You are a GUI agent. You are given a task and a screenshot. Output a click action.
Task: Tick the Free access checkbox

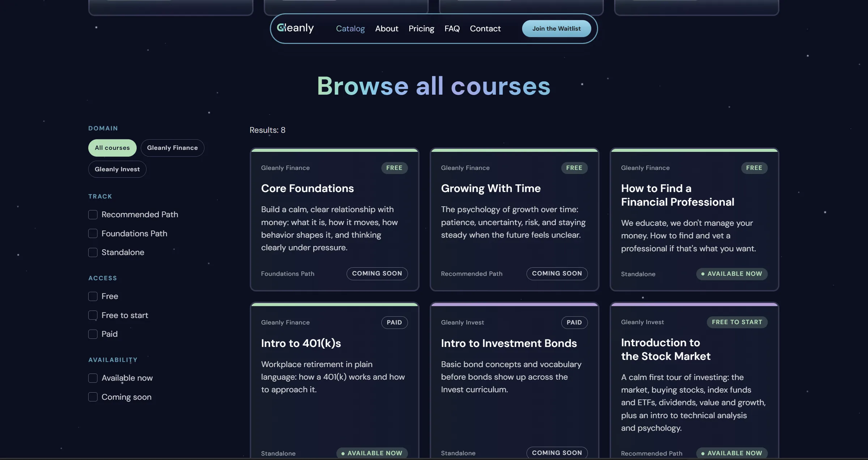tap(93, 296)
